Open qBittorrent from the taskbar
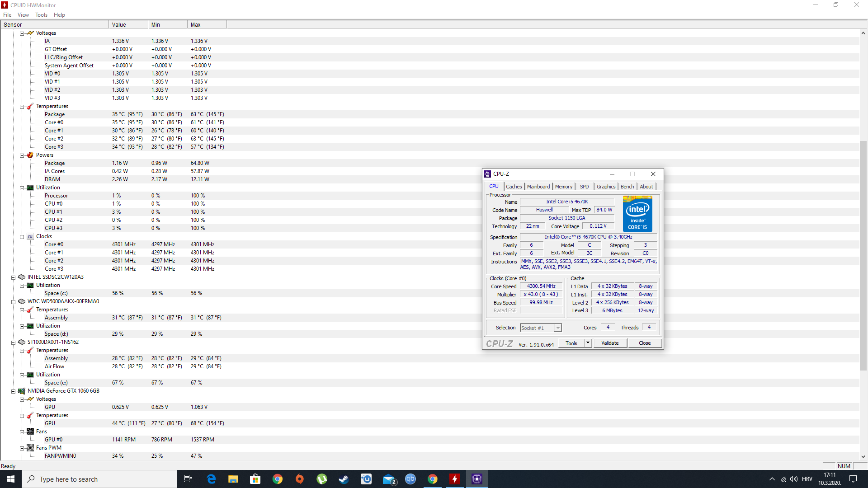The image size is (868, 488). pyautogui.click(x=410, y=479)
